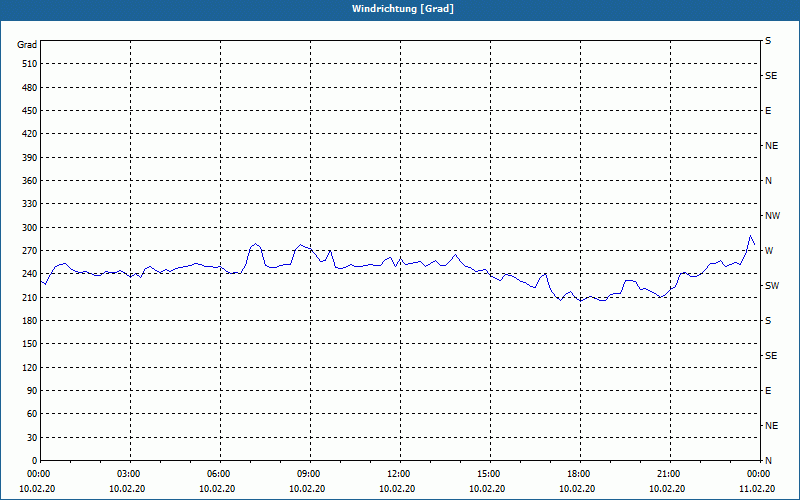
Task: Select the 60 y-axis tick label
Action: click(32, 414)
